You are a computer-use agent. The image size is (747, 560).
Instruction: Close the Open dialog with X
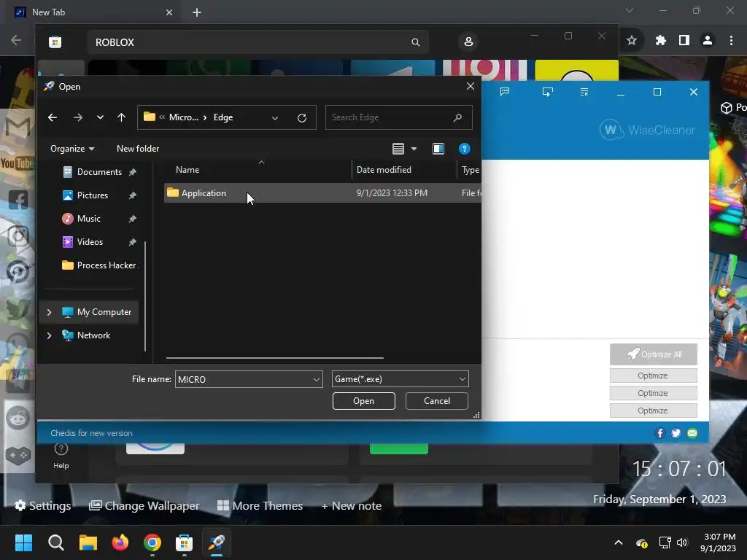pos(471,86)
